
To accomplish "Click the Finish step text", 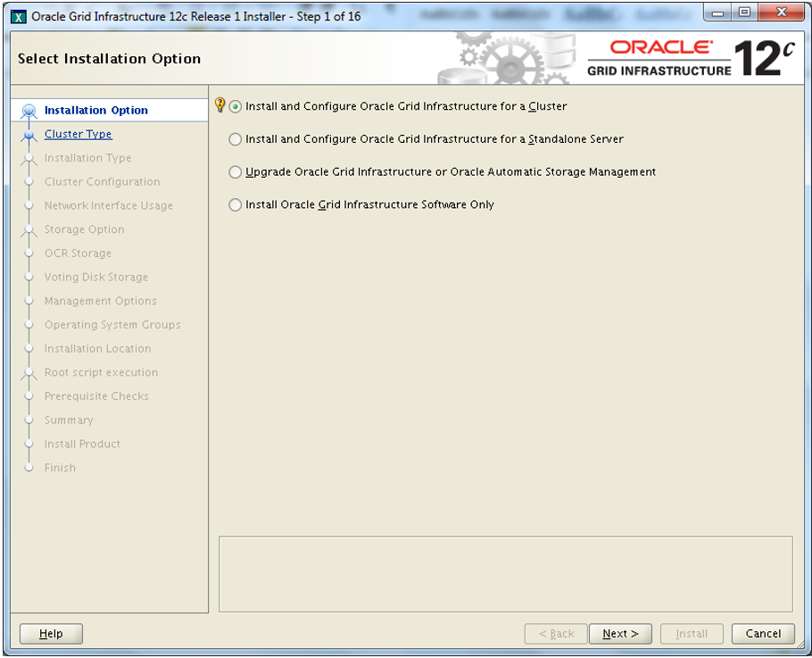I will click(x=60, y=468).
